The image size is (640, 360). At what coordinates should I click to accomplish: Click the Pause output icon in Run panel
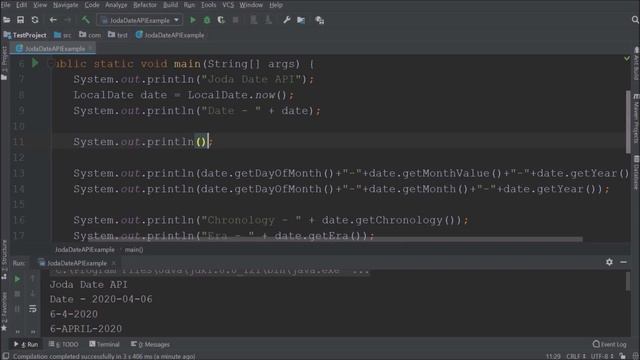point(17,309)
